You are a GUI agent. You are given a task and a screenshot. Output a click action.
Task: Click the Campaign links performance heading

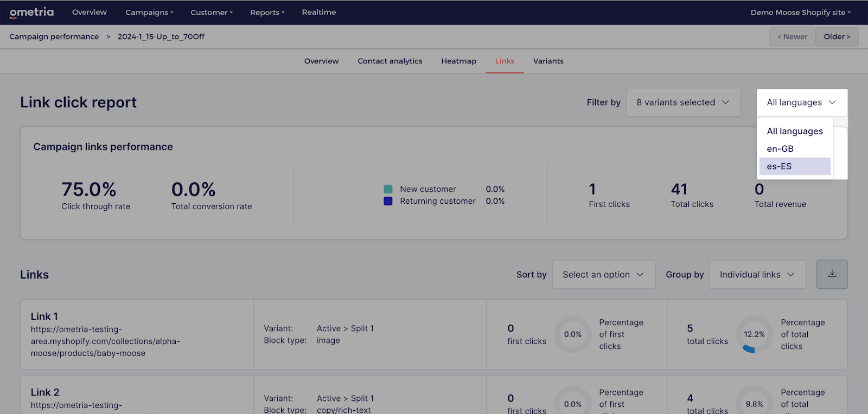coord(103,147)
